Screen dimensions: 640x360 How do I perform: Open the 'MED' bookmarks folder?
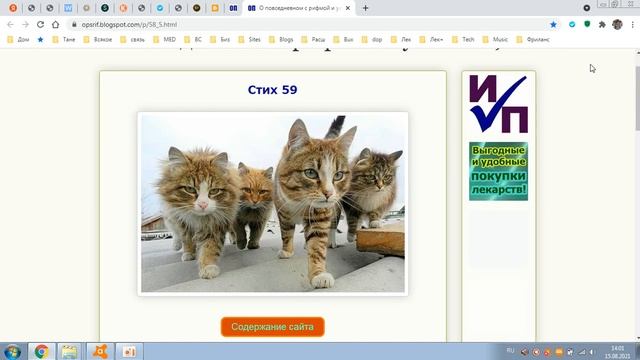click(x=164, y=40)
